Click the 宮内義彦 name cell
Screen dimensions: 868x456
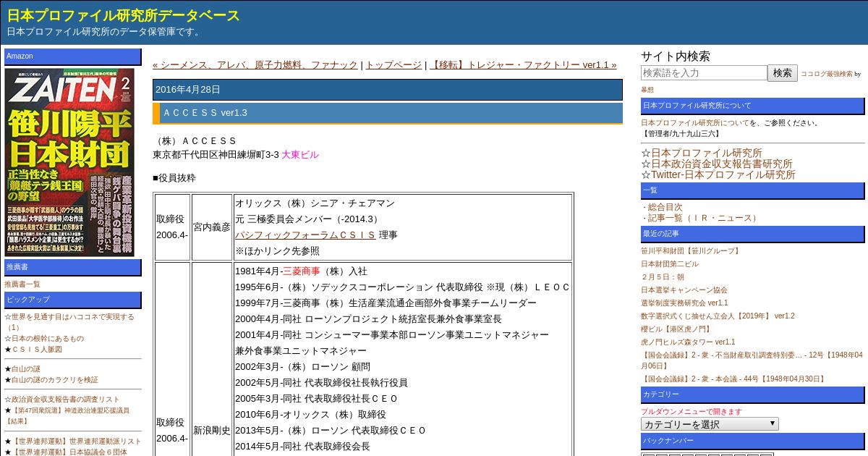tap(212, 227)
